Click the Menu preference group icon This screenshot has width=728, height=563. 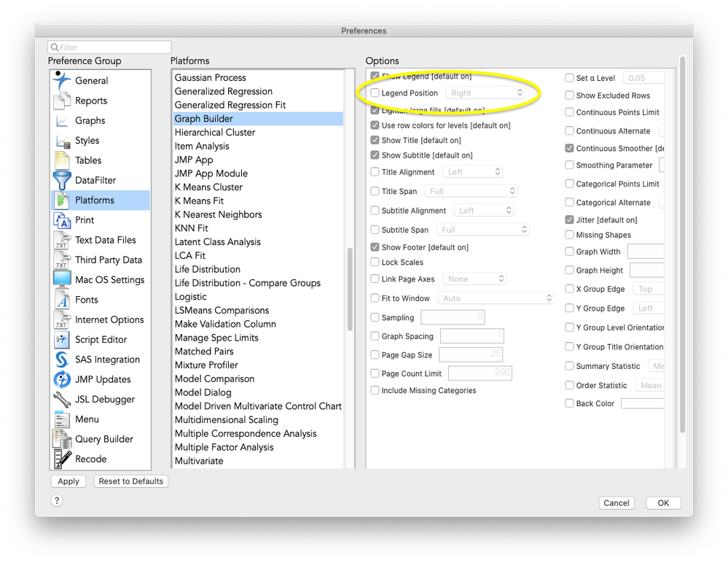pyautogui.click(x=62, y=419)
